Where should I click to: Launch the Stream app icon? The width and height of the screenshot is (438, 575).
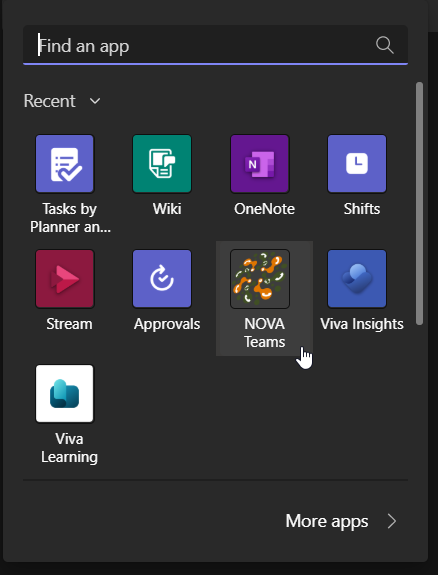(65, 279)
